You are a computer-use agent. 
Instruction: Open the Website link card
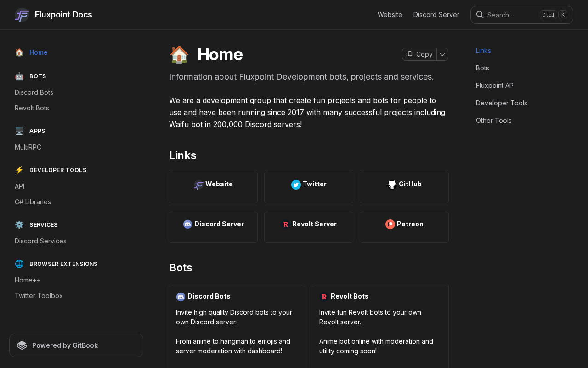tap(213, 187)
